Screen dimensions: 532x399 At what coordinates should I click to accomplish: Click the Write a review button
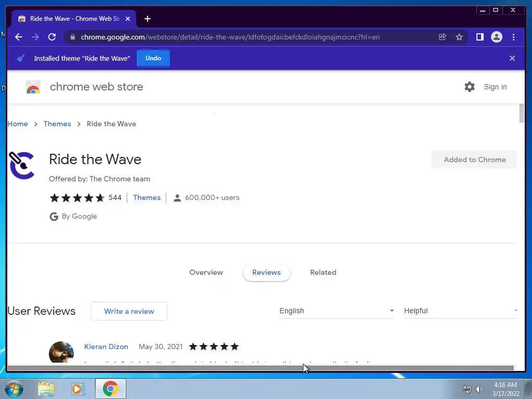tap(129, 311)
